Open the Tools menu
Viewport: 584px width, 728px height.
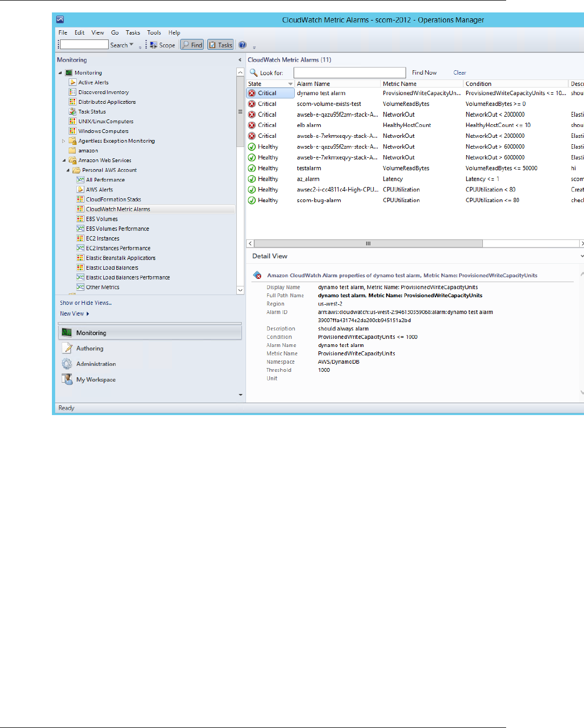point(154,32)
